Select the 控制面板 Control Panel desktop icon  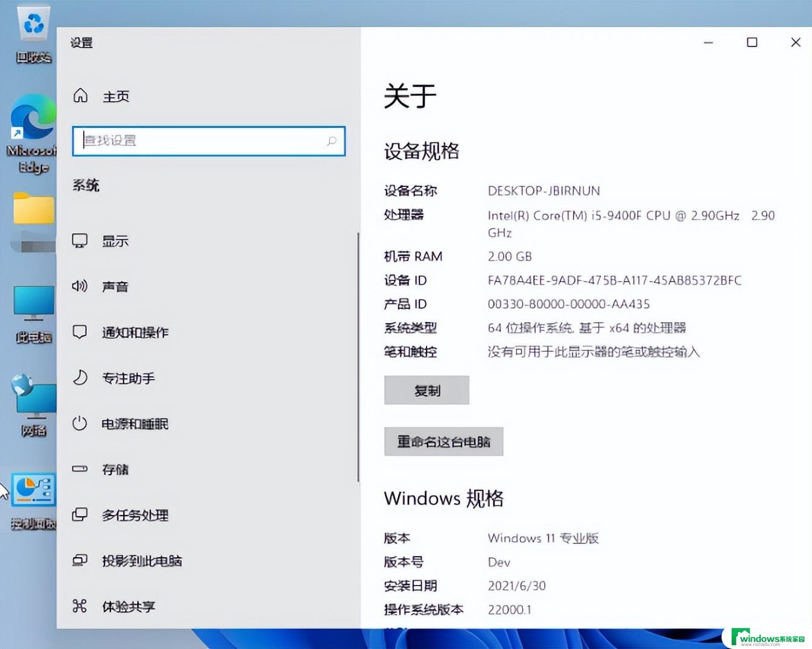click(34, 502)
